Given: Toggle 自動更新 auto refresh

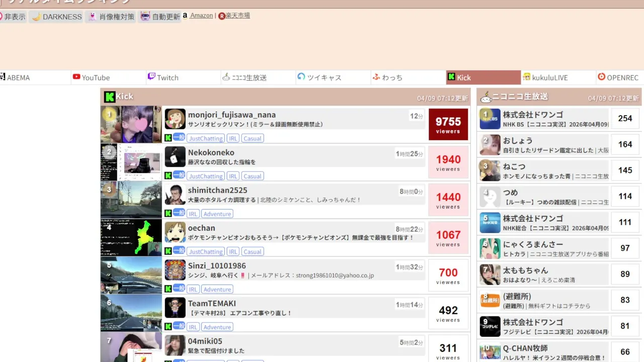Looking at the screenshot, I should click(160, 17).
